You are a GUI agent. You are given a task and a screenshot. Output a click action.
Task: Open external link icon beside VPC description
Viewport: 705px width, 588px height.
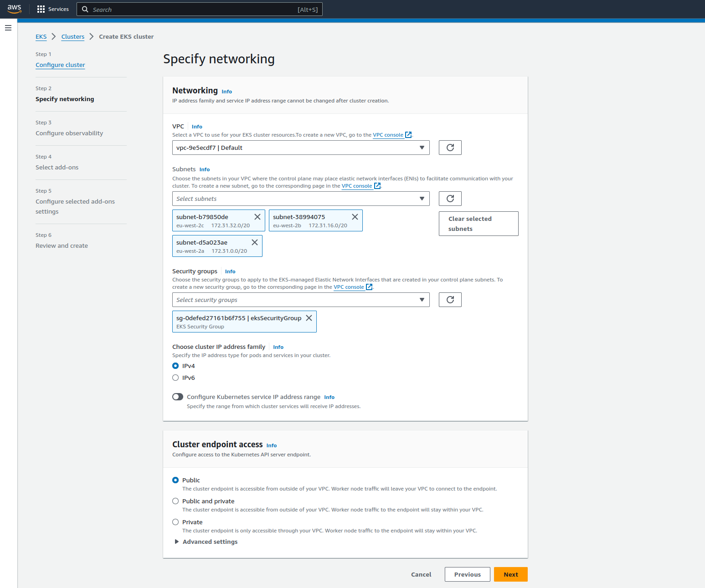pyautogui.click(x=408, y=135)
